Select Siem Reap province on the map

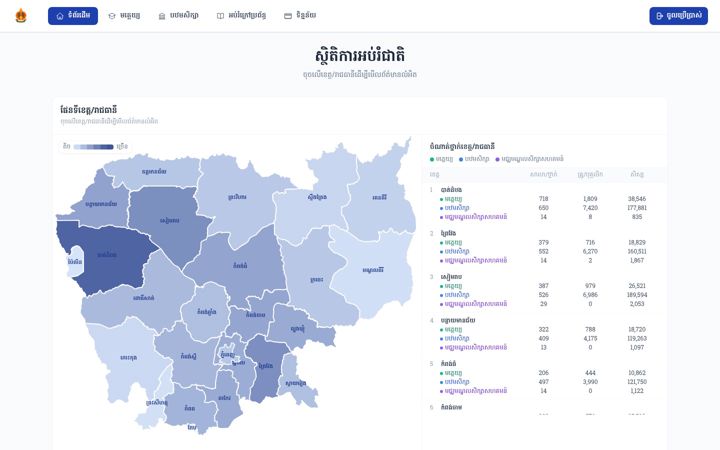(x=169, y=220)
